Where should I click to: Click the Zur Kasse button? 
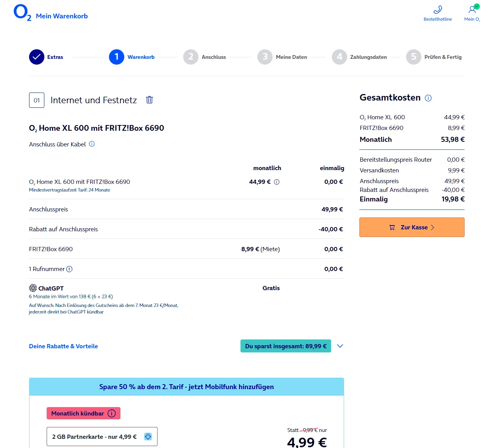pyautogui.click(x=412, y=227)
